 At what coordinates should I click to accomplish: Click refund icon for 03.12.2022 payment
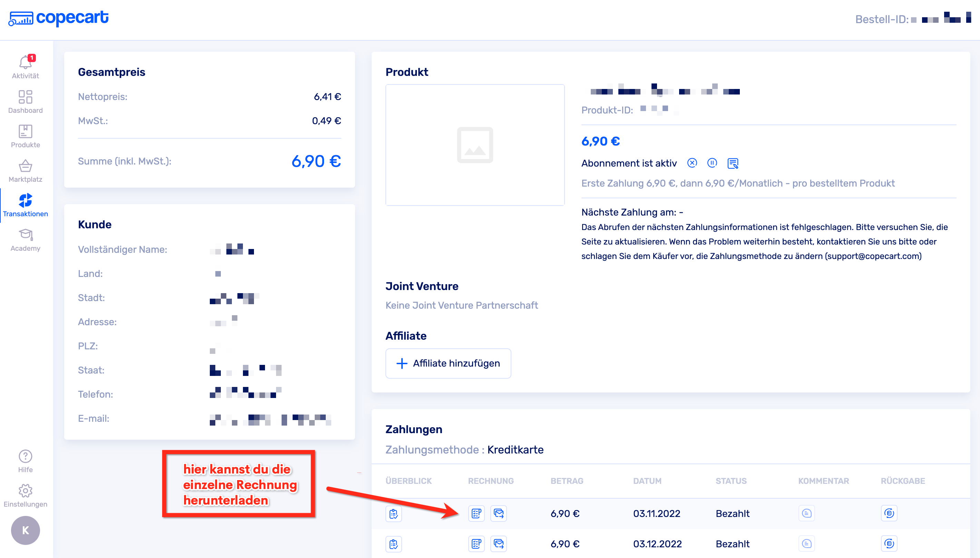[x=889, y=544]
